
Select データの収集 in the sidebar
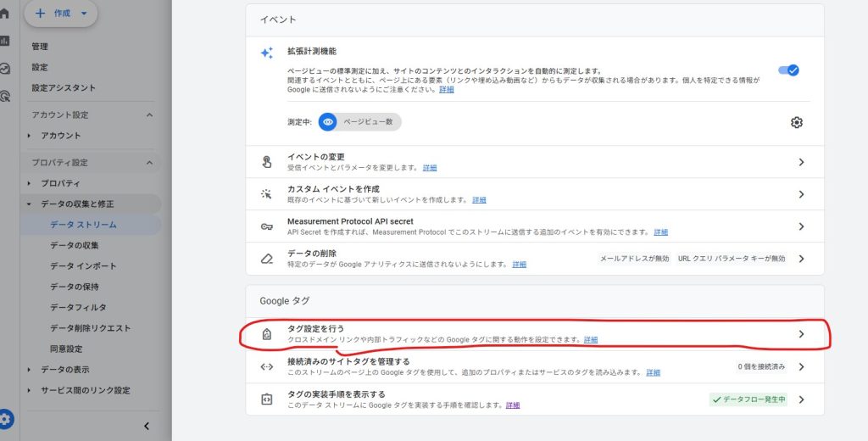click(75, 245)
